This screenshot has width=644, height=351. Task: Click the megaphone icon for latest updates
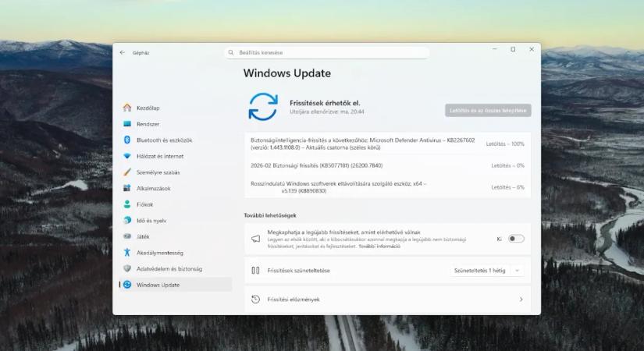[x=255, y=239]
